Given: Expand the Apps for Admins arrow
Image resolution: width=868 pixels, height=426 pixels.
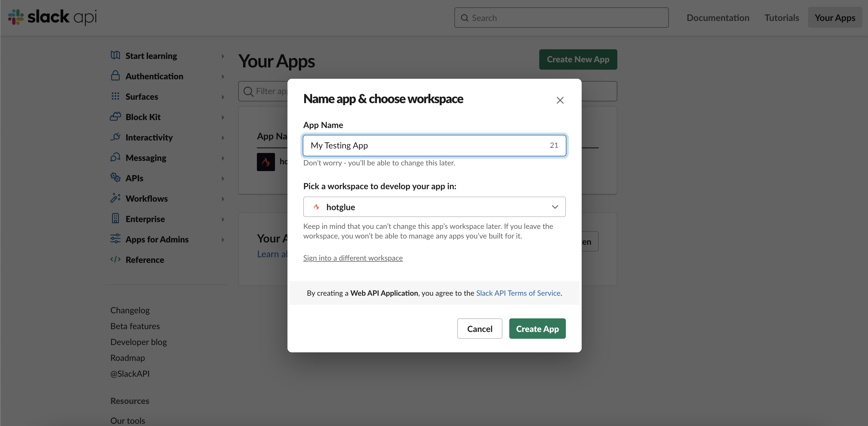Looking at the screenshot, I should tap(223, 240).
